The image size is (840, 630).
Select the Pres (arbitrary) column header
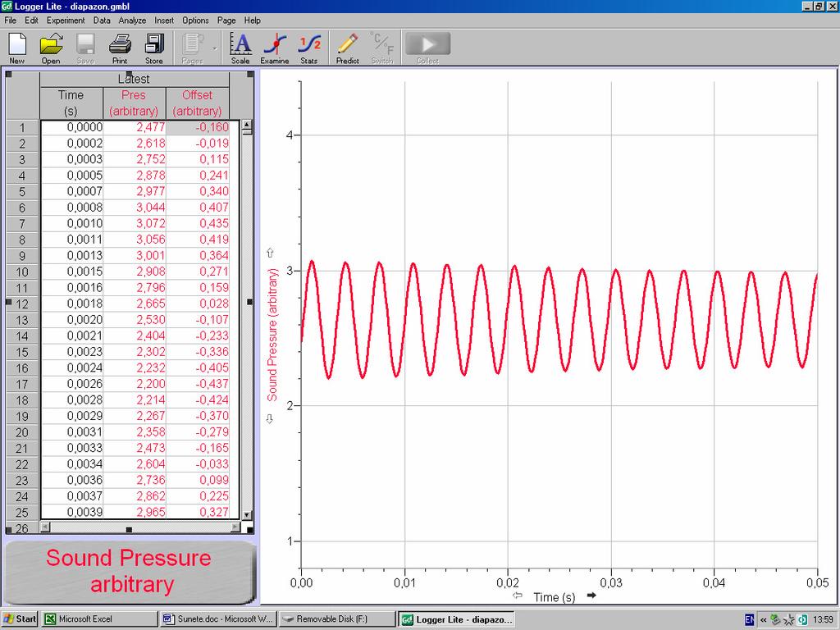click(x=134, y=103)
